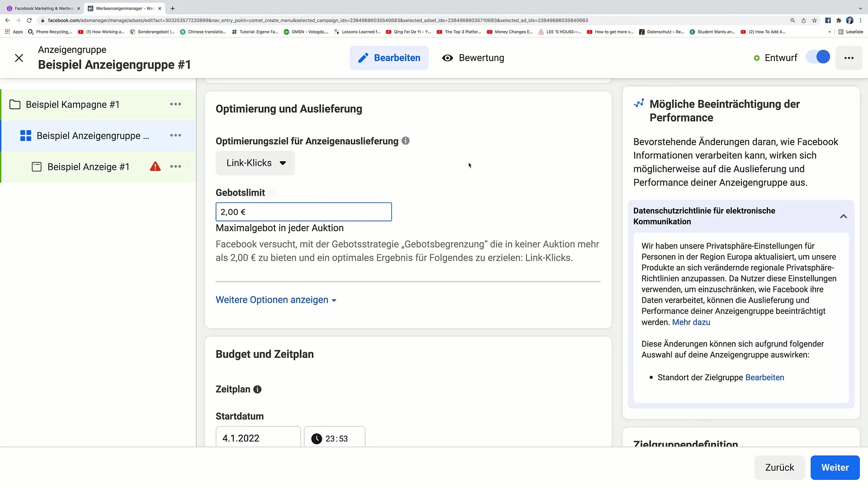Click the three-dot menu icon for Beispiel Kampagne #1
Image resolution: width=868 pixels, height=488 pixels.
(176, 104)
